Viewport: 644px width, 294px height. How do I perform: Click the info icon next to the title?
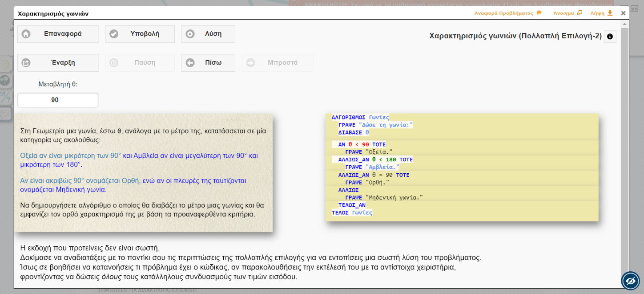pos(610,37)
